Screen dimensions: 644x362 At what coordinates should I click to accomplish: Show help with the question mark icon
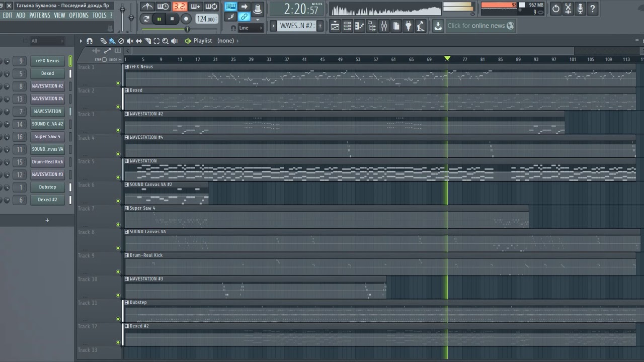pos(593,8)
